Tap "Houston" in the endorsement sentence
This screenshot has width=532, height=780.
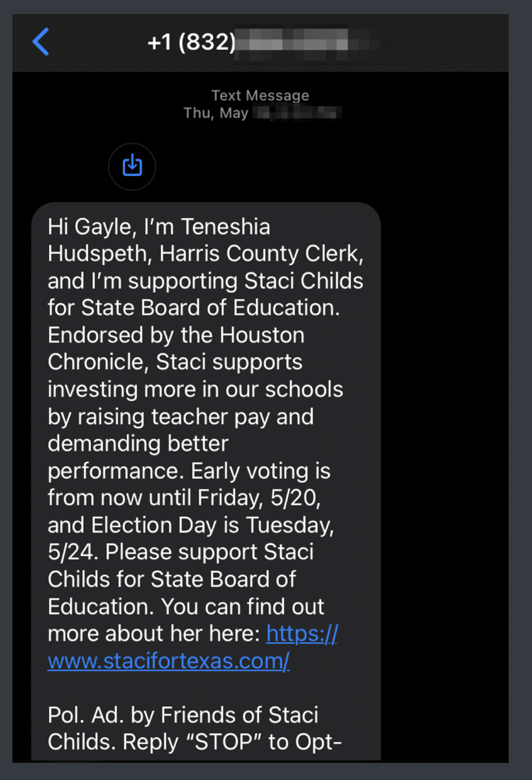click(262, 335)
